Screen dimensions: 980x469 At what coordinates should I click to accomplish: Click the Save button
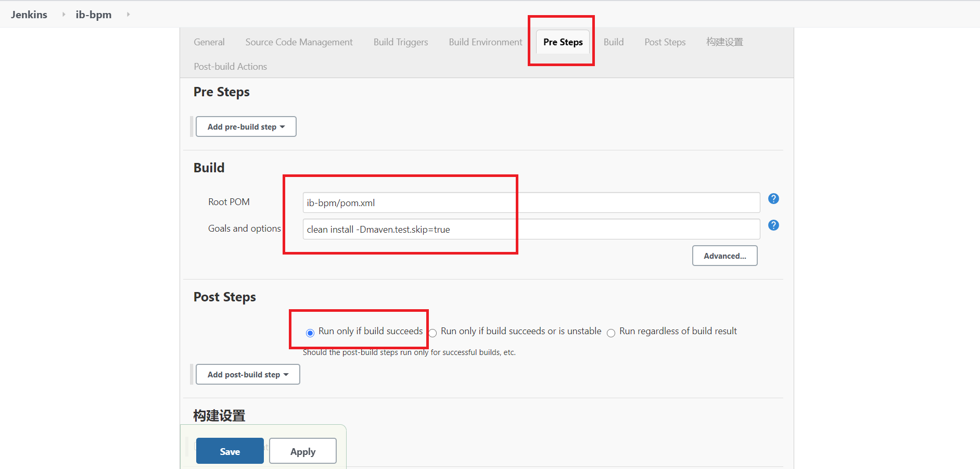tap(230, 451)
